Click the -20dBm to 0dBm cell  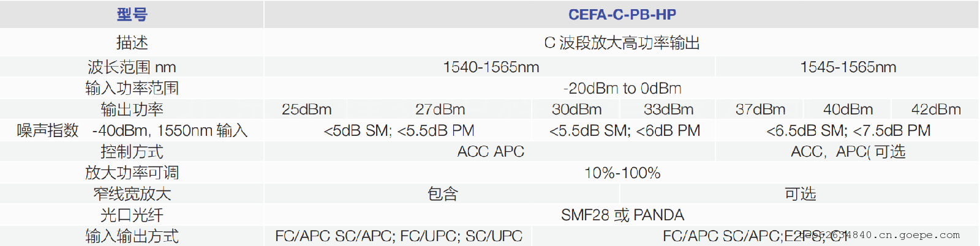click(622, 88)
